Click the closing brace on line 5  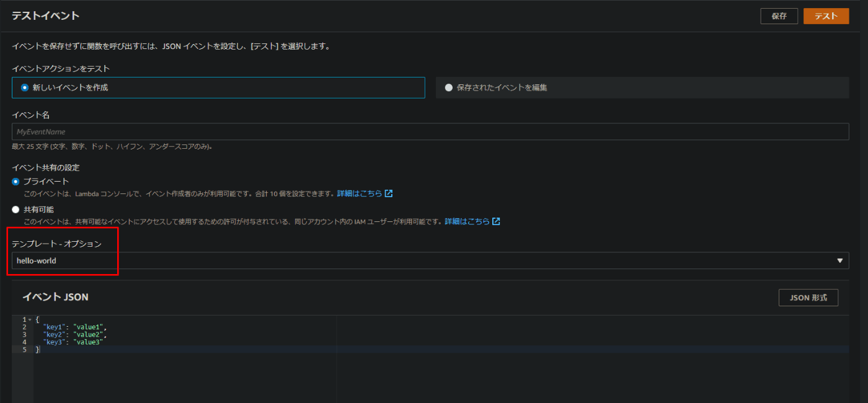coord(37,350)
